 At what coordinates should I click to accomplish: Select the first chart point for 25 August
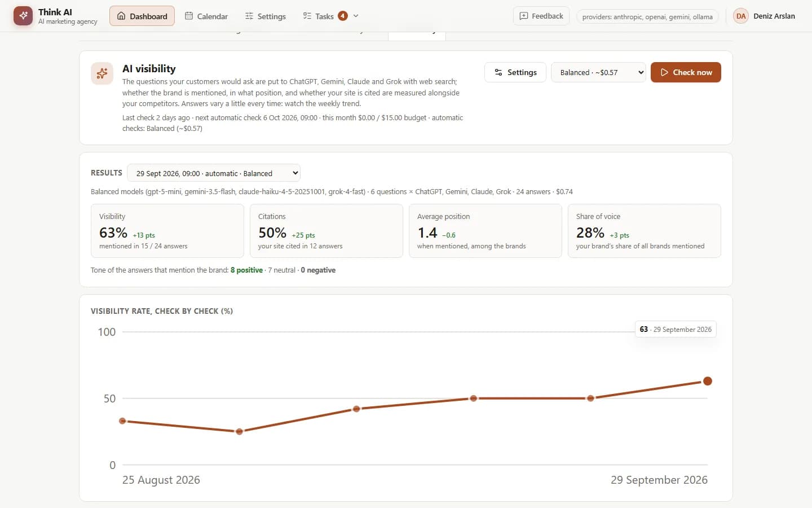pos(122,421)
